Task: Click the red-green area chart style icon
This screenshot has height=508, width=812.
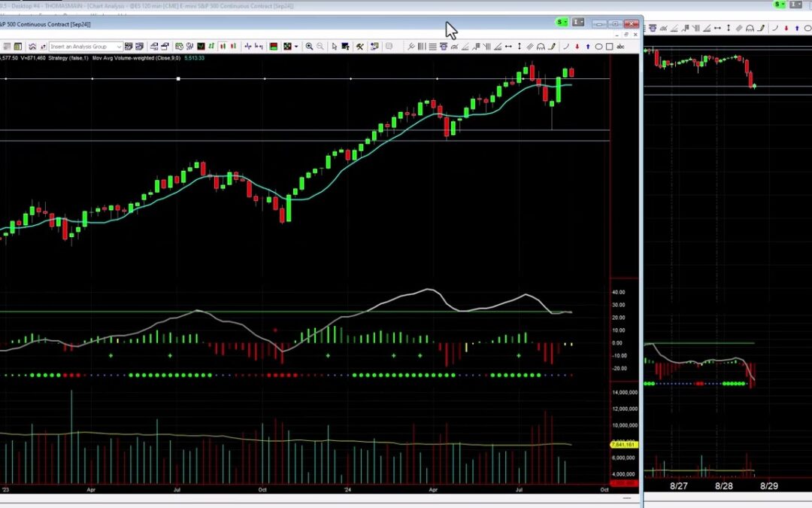Action: (274, 47)
